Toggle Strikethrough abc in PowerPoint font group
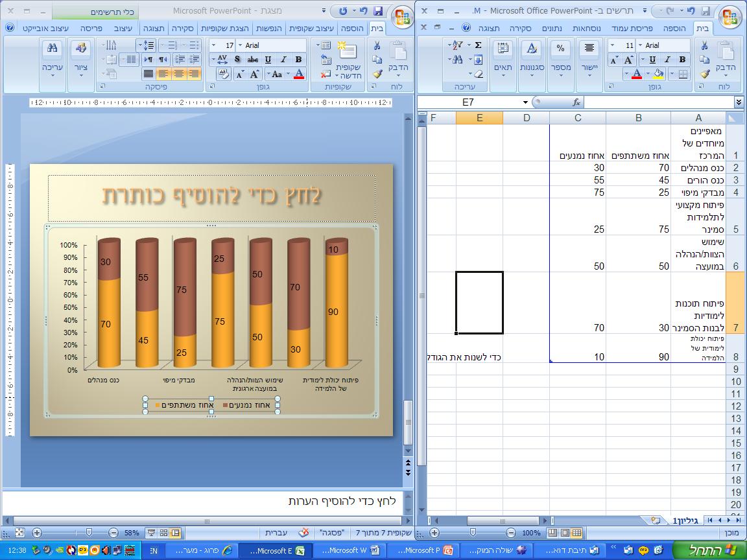 click(x=253, y=60)
